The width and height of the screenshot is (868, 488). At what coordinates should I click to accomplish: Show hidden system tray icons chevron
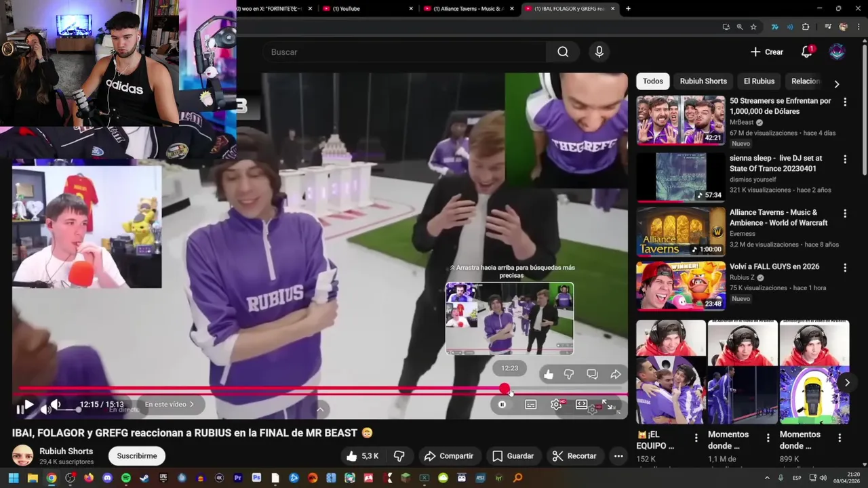click(x=767, y=478)
